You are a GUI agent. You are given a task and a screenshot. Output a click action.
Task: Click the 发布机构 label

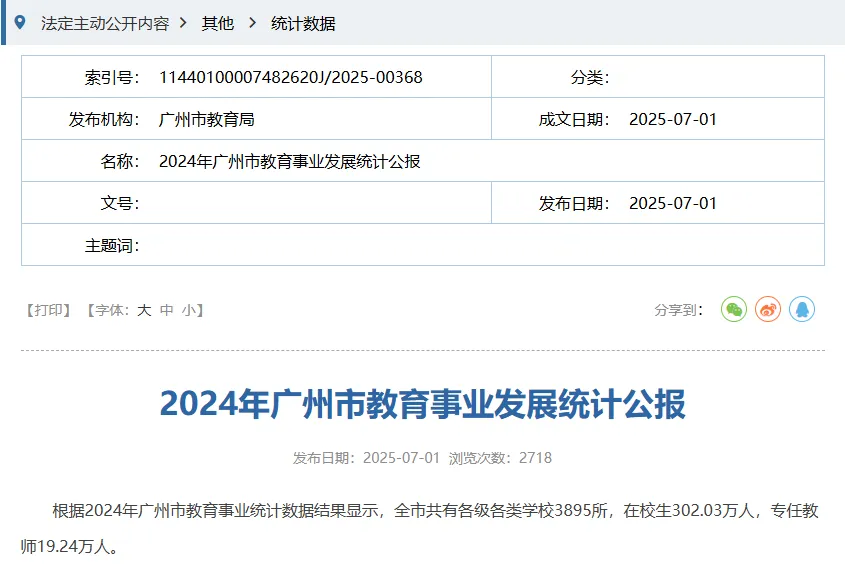(104, 119)
